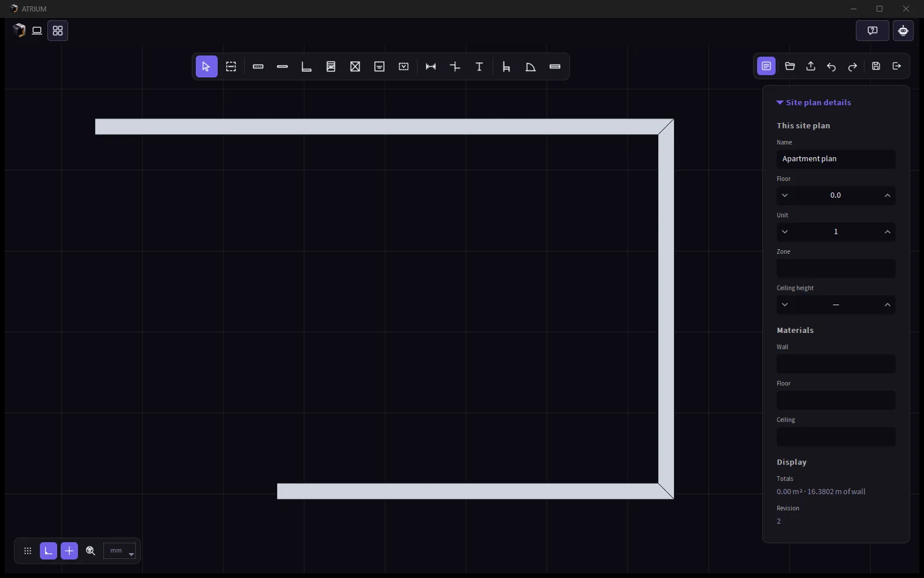
Task: Choose the crosshair alignment guide tool
Action: (455, 66)
